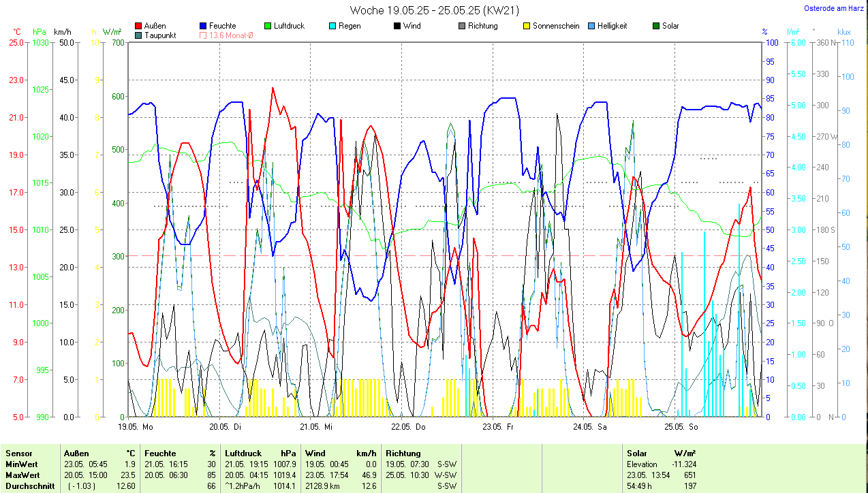Click the Durchschnitt row label
Image resolution: width=868 pixels, height=493 pixels.
tap(28, 486)
